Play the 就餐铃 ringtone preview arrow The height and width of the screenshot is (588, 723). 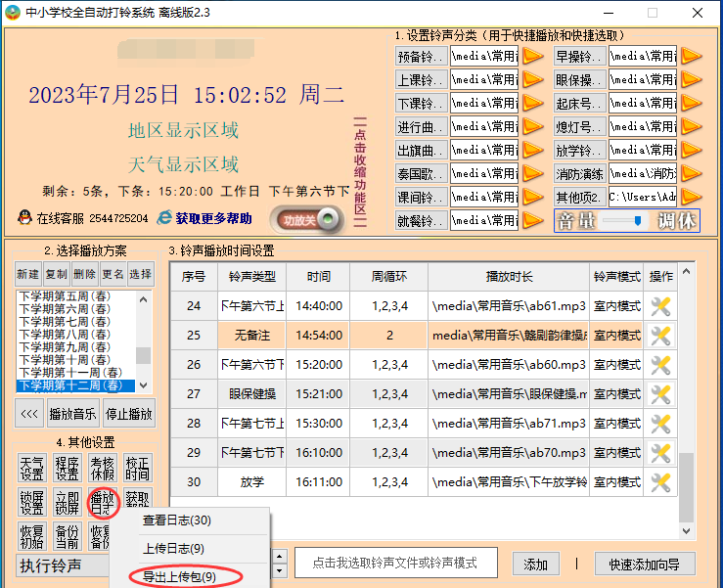pyautogui.click(x=532, y=221)
